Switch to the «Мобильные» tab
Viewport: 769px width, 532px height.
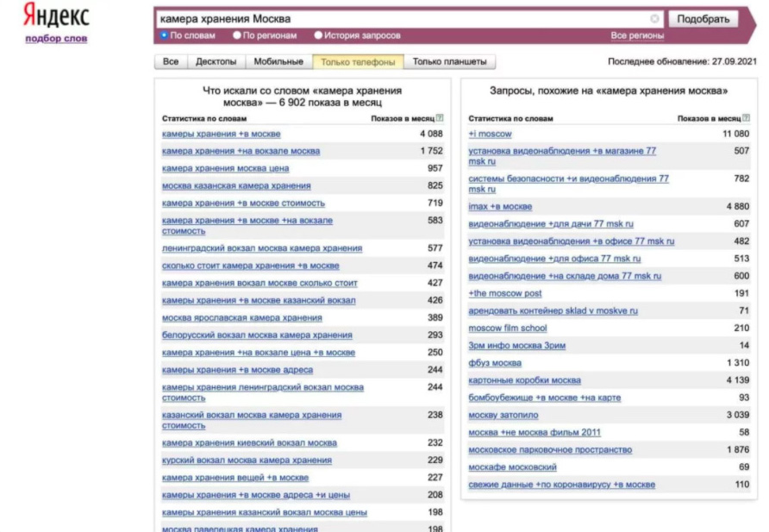278,62
